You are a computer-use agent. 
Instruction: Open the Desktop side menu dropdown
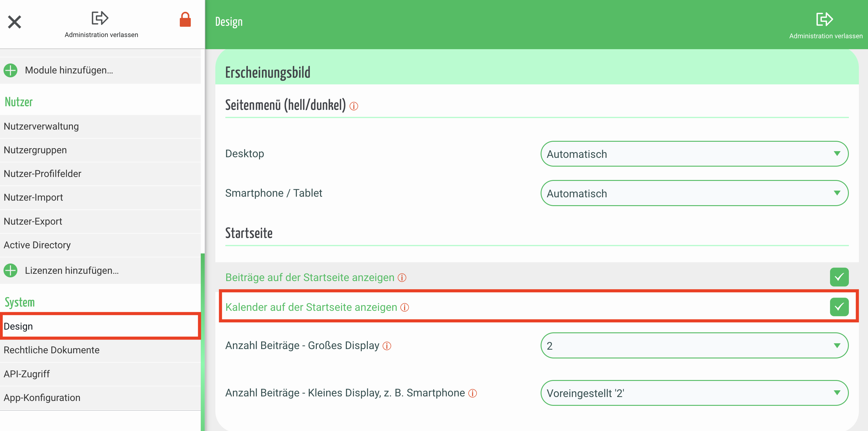point(694,154)
